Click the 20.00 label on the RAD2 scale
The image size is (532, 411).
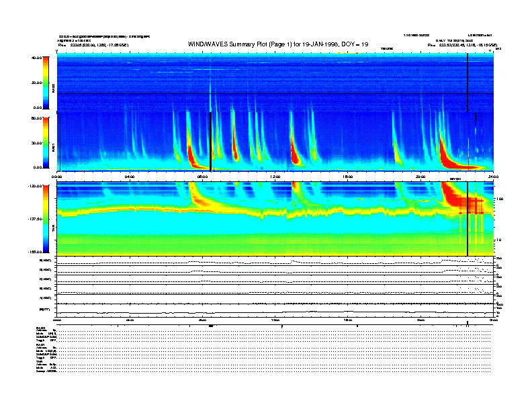pos(36,83)
